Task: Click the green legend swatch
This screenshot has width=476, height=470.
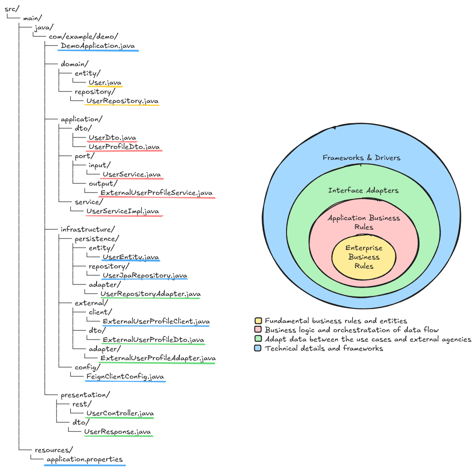Action: click(x=258, y=339)
